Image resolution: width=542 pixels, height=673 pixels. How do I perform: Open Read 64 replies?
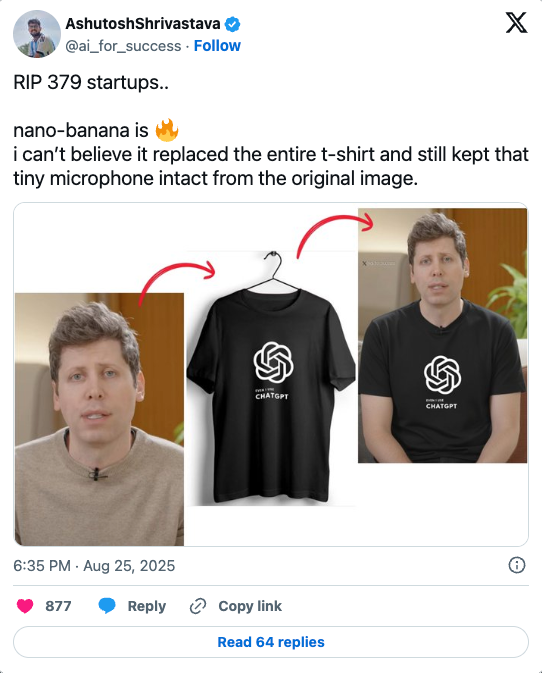[271, 642]
